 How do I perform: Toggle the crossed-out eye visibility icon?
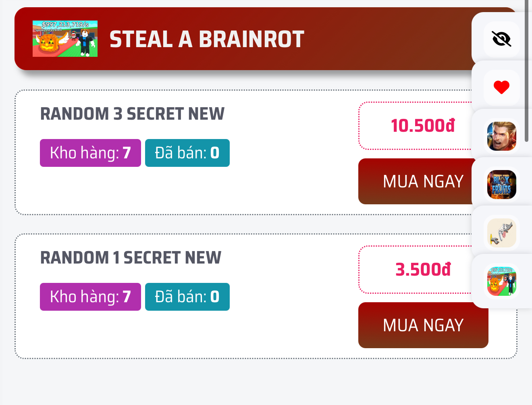pos(501,39)
